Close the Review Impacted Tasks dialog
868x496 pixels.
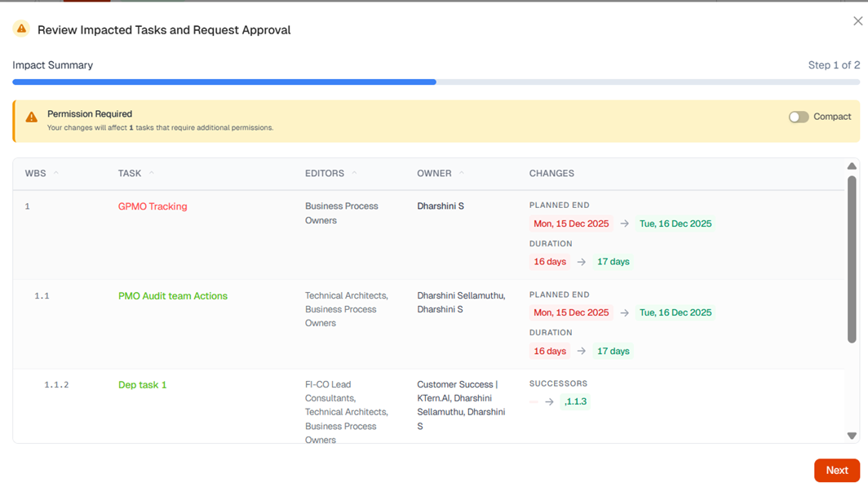[857, 21]
